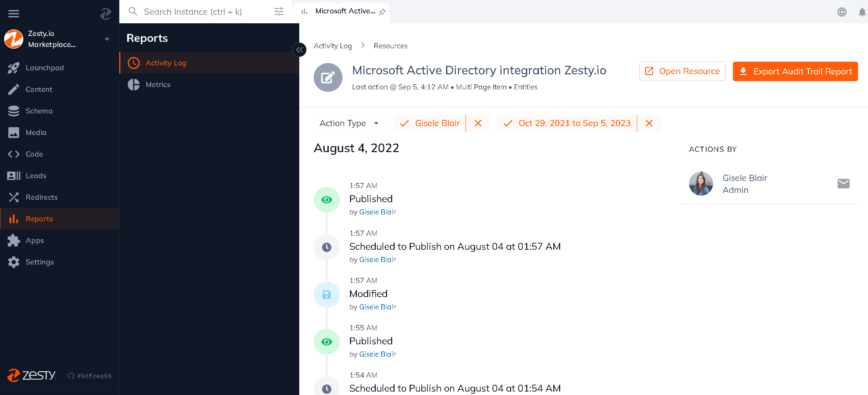This screenshot has width=868, height=395.
Task: Click the Metrics pie chart icon
Action: click(x=134, y=85)
